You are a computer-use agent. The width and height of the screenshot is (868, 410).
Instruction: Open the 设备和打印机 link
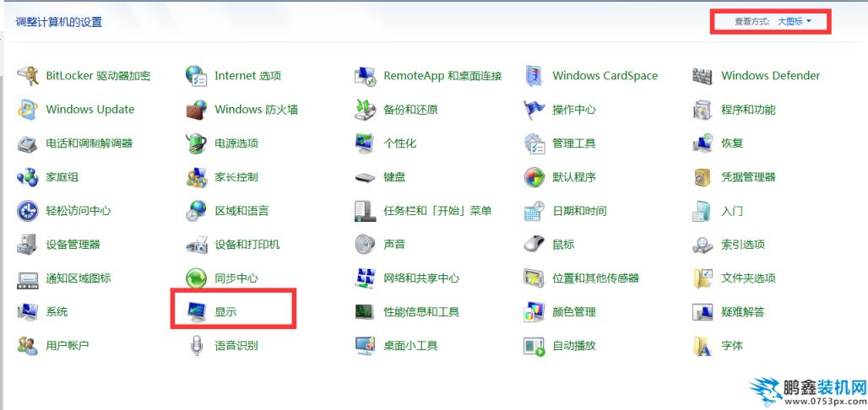pos(247,245)
